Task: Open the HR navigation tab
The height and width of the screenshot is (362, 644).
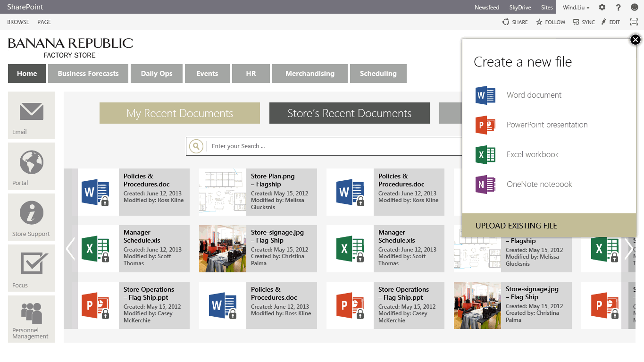Action: 251,74
